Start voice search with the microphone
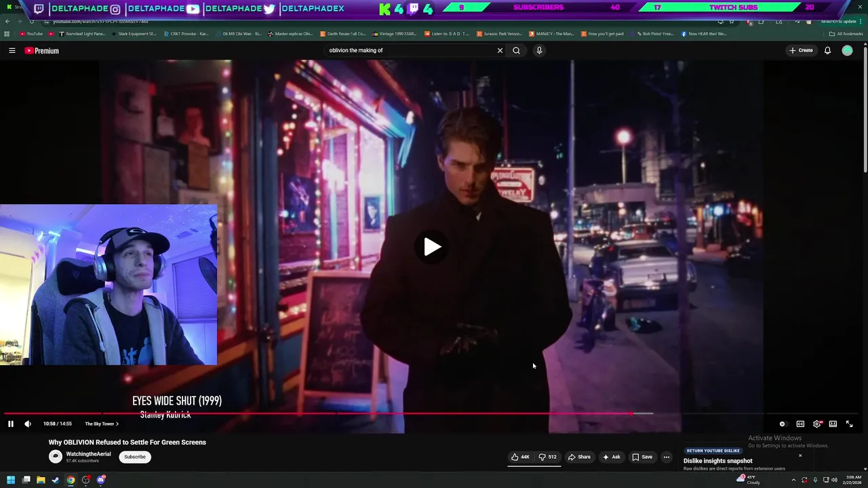Image resolution: width=868 pixels, height=488 pixels. (539, 50)
